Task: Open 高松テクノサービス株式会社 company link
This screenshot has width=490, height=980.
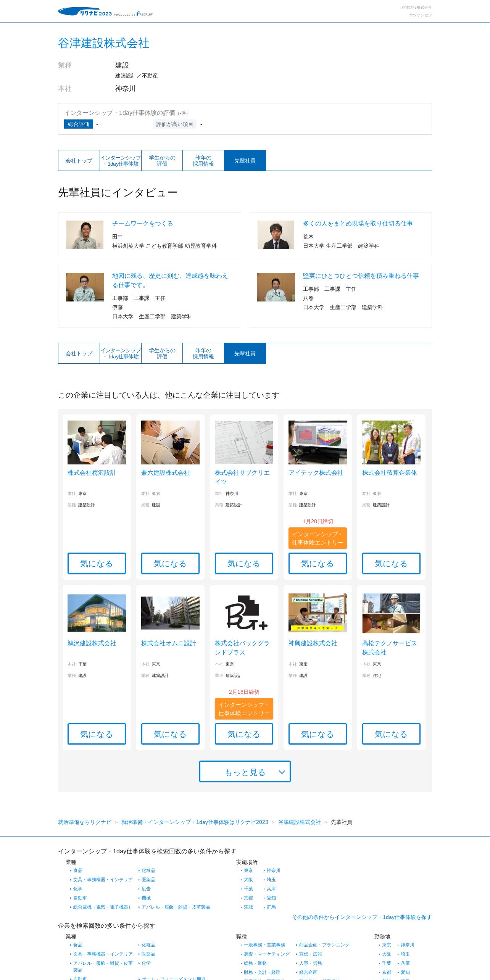Action: coord(390,648)
